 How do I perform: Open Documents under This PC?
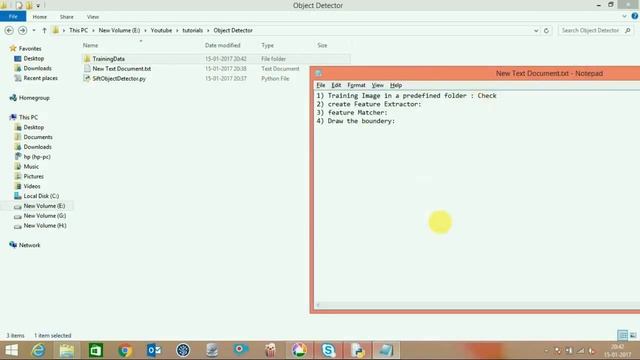[38, 137]
